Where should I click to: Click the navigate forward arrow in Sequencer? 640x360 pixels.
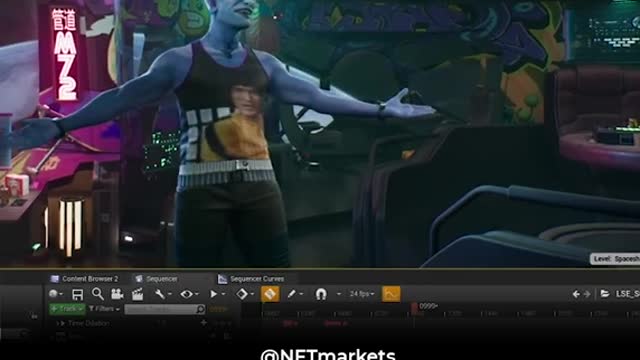[x=587, y=294]
